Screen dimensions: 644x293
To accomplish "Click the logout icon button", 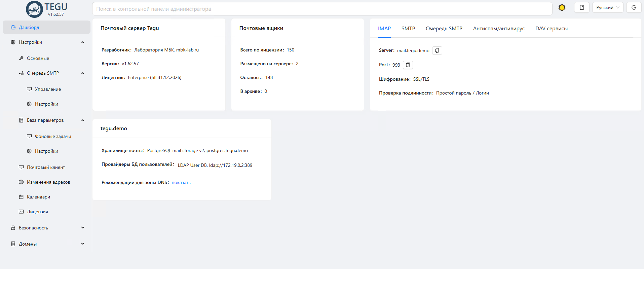I will [634, 7].
